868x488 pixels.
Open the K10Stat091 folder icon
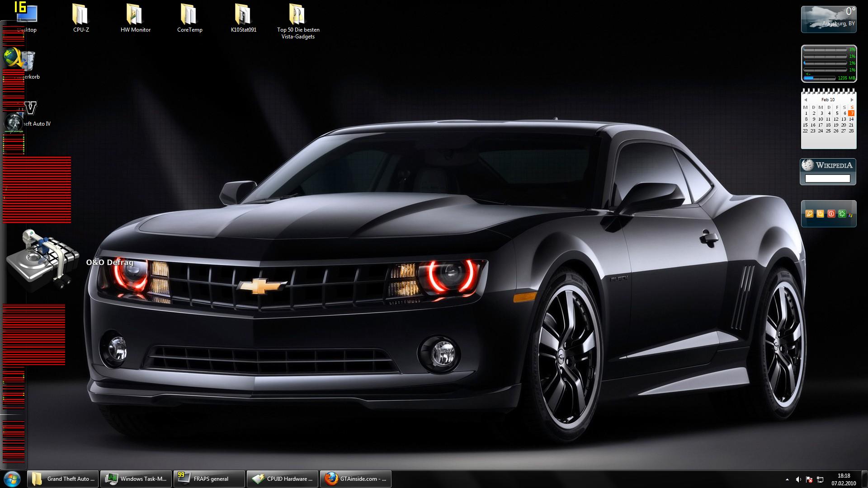pyautogui.click(x=243, y=16)
